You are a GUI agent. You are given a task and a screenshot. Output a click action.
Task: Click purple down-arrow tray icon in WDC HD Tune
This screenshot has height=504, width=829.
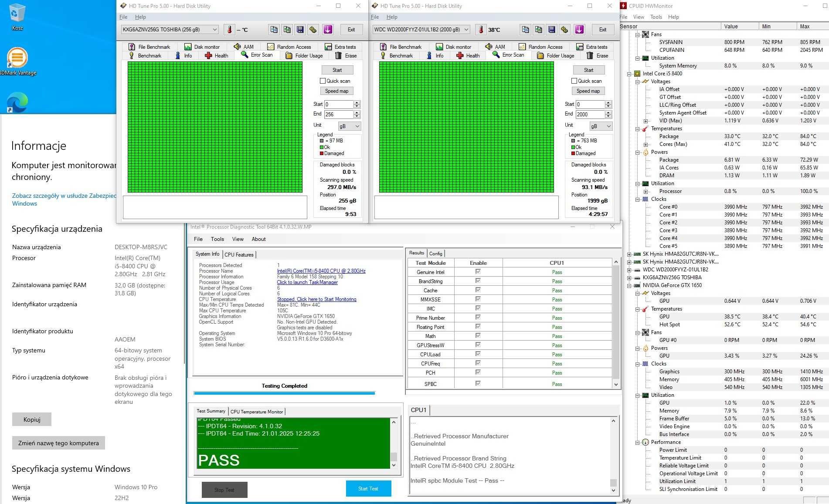(x=579, y=29)
